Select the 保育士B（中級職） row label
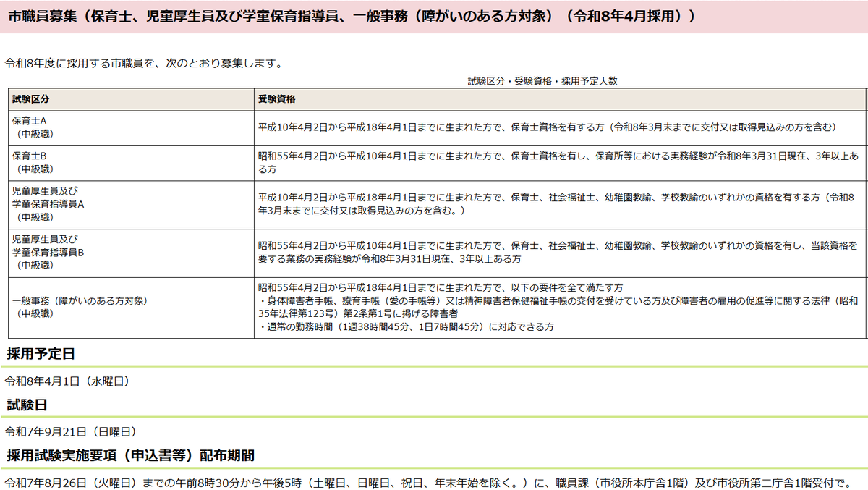The height and width of the screenshot is (490, 868). tap(131, 163)
